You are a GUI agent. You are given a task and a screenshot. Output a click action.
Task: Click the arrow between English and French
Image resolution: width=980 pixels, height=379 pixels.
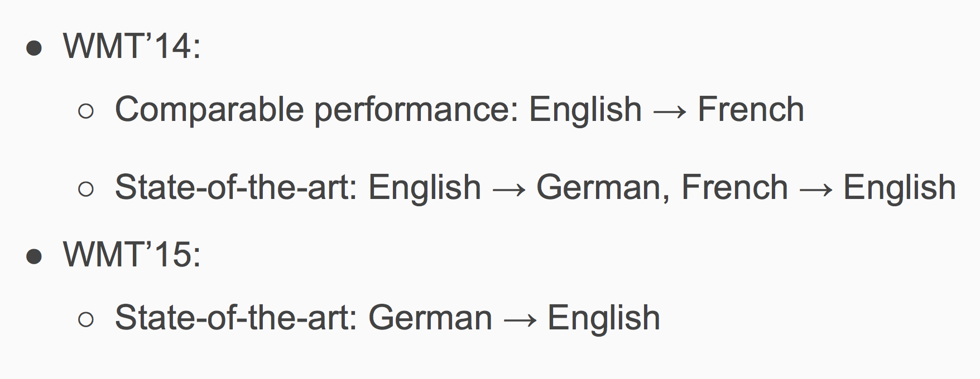[670, 111]
